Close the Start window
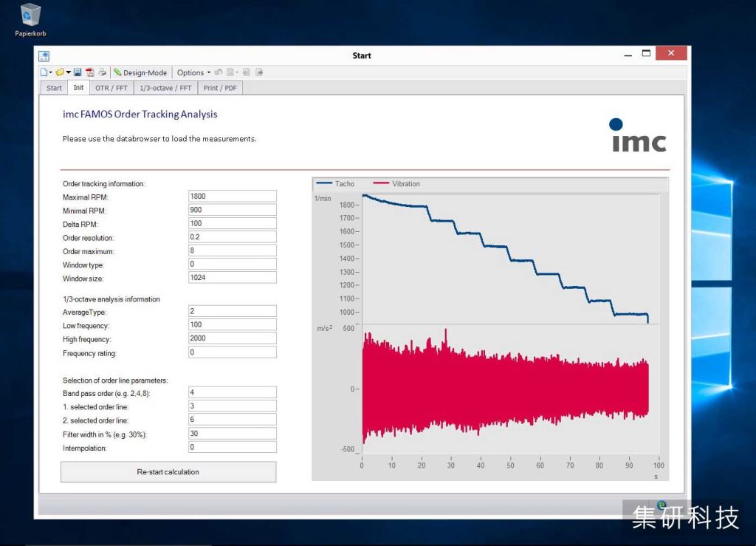Image resolution: width=756 pixels, height=546 pixels. pyautogui.click(x=671, y=53)
